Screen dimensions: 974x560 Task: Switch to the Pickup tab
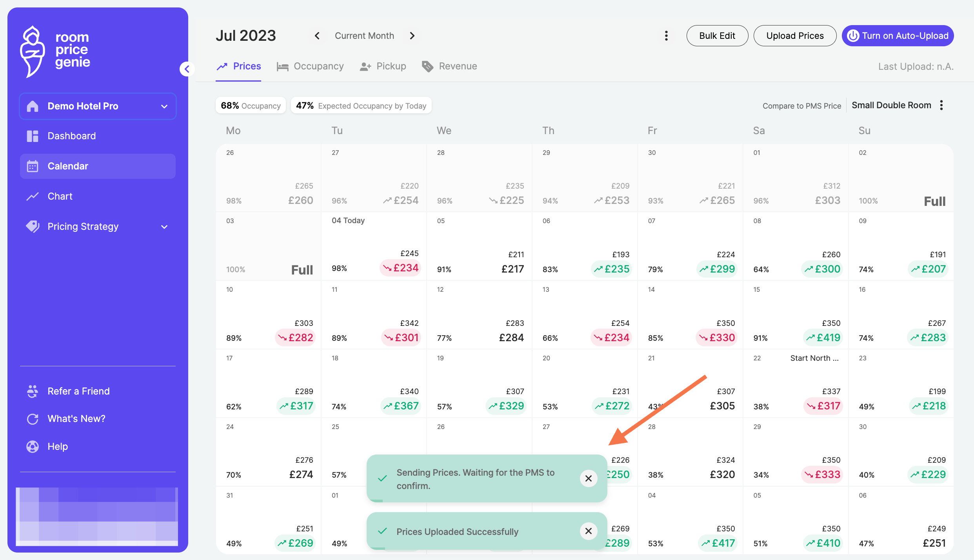click(x=383, y=66)
